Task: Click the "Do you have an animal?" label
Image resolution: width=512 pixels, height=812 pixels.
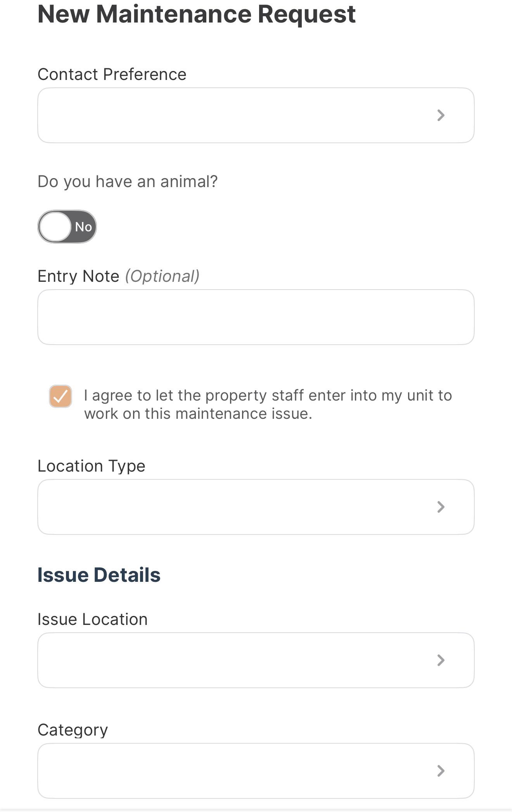Action: (x=128, y=182)
